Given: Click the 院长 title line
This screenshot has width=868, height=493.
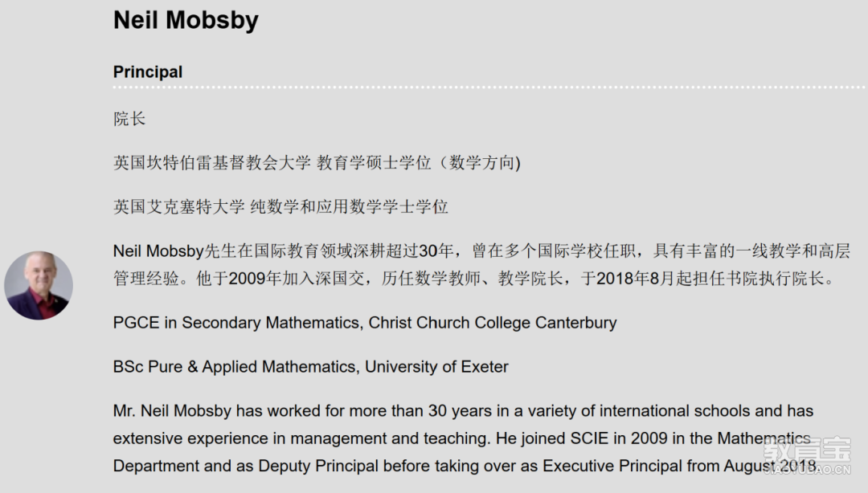Looking at the screenshot, I should 129,119.
